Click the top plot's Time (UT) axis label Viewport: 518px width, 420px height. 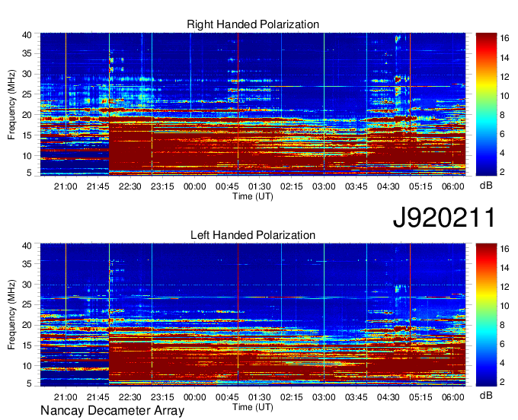pos(253,196)
